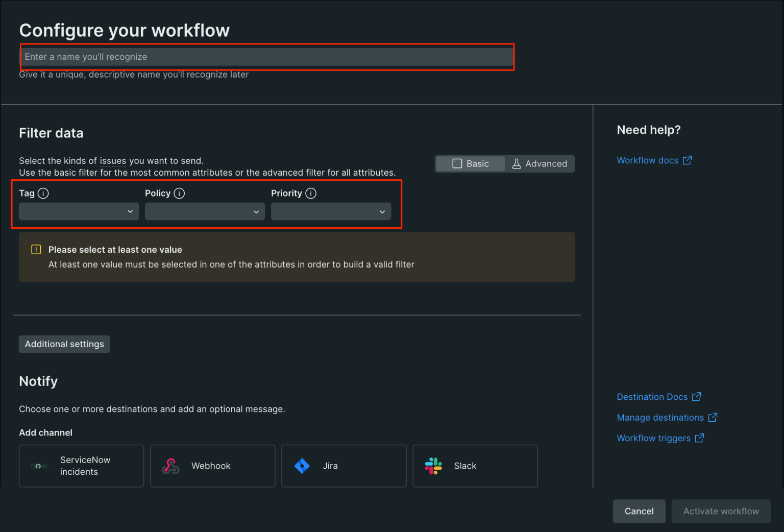Add Slack channel
This screenshot has height=532, width=784.
click(x=475, y=466)
